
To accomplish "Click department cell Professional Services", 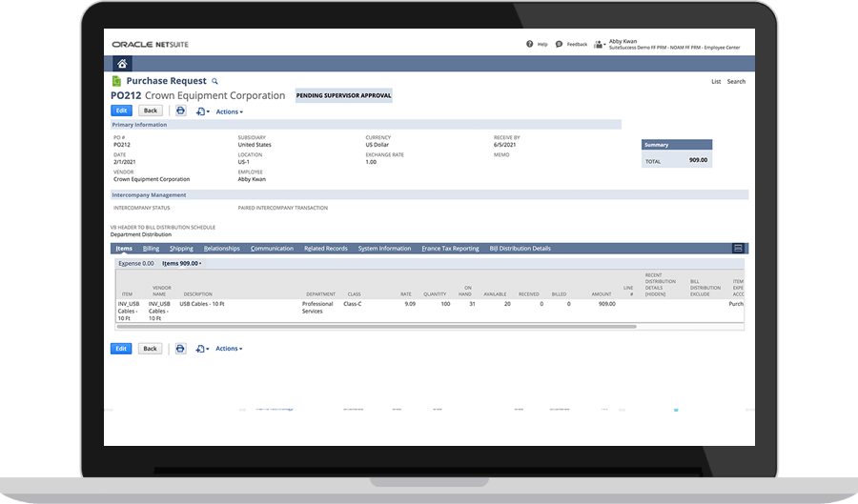I will 317,307.
